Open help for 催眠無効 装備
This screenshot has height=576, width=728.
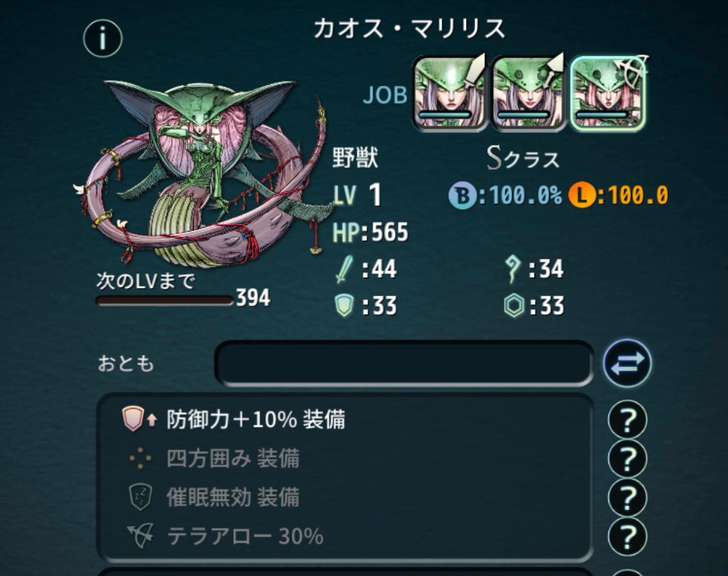coord(627,498)
